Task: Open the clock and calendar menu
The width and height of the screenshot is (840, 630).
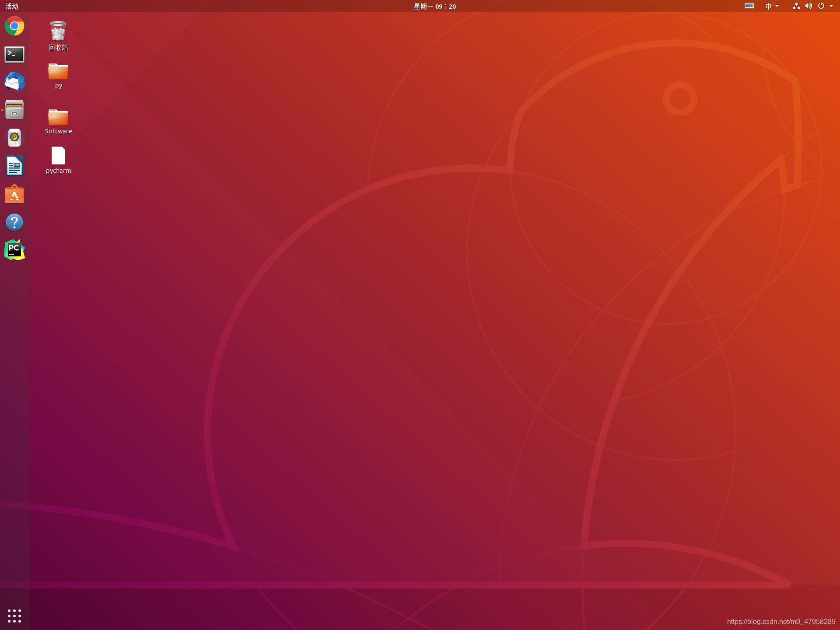Action: coord(435,6)
